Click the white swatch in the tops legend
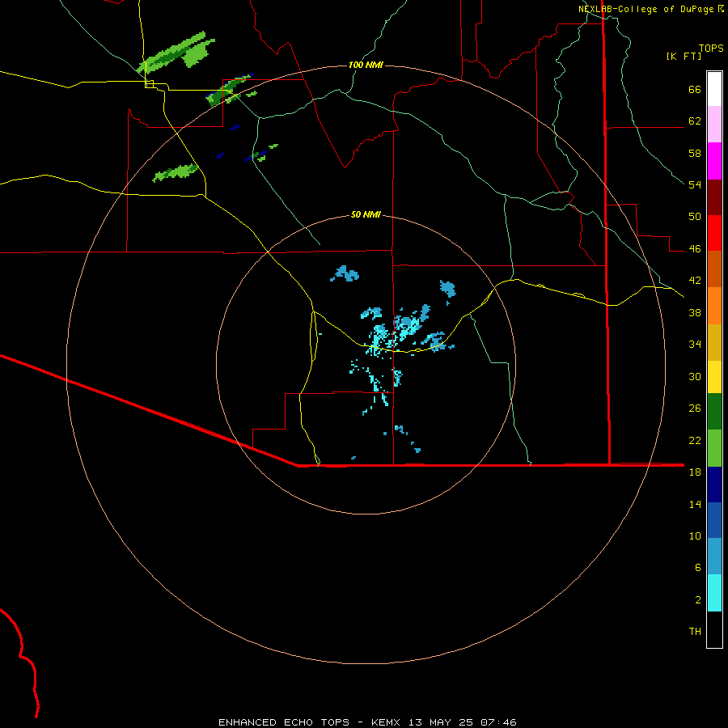This screenshot has height=728, width=728. tap(714, 89)
